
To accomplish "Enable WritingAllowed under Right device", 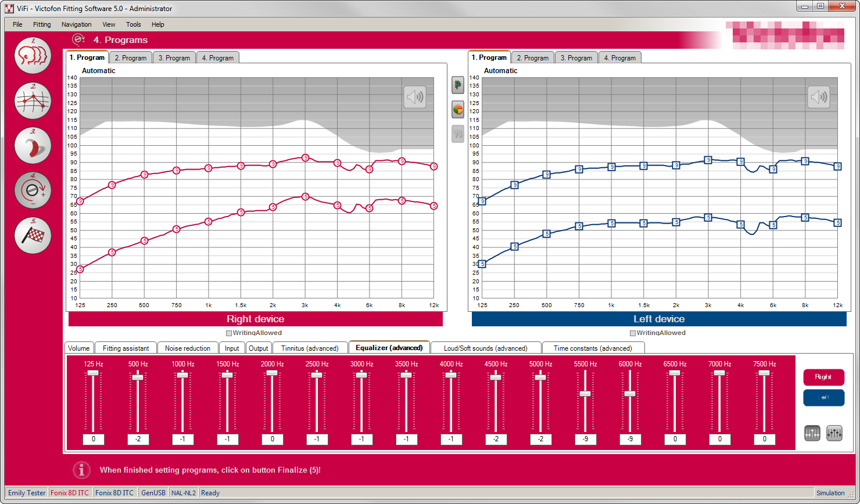I will tap(229, 333).
